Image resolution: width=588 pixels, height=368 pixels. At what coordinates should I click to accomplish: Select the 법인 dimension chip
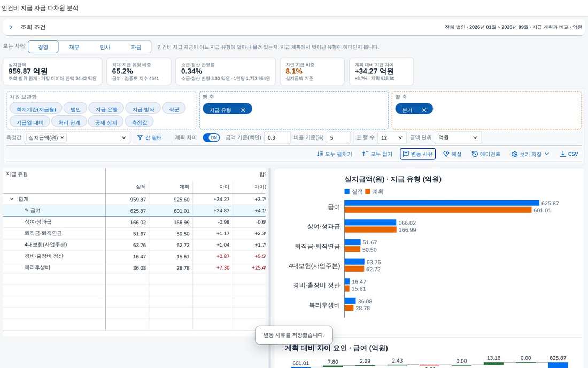[x=75, y=109]
